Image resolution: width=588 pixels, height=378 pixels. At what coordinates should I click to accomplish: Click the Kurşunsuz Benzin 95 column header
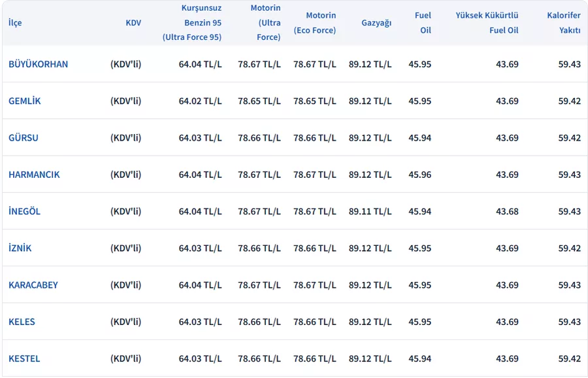[x=192, y=23]
